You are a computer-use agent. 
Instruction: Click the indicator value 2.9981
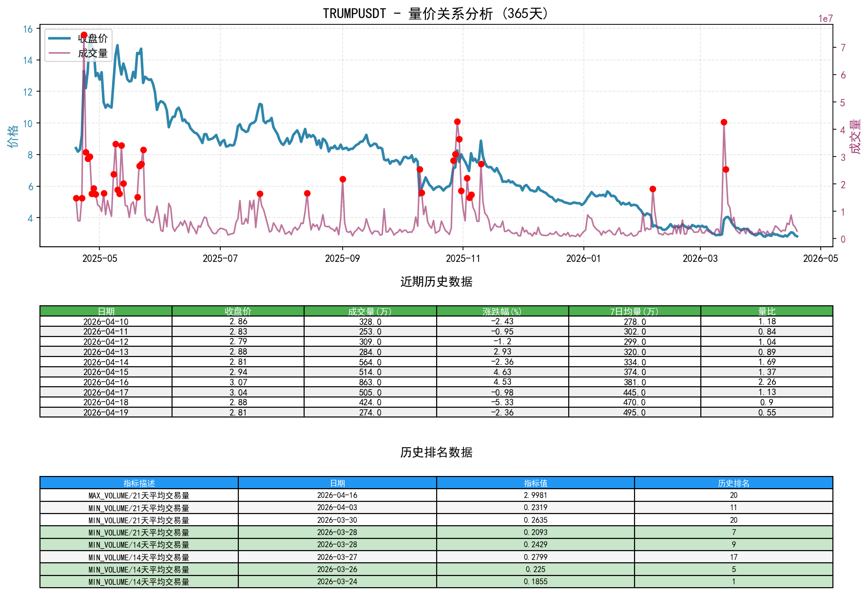click(536, 495)
